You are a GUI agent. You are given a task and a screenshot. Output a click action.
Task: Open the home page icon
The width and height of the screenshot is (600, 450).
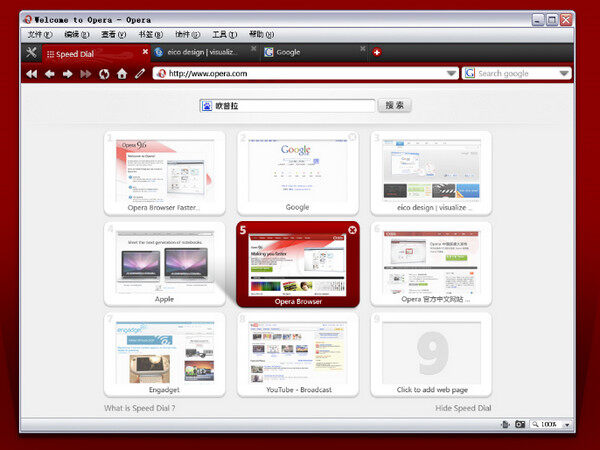click(x=122, y=73)
